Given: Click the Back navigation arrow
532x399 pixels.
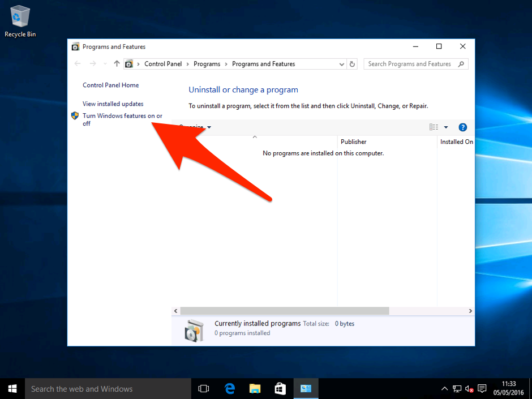Looking at the screenshot, I should 78,63.
